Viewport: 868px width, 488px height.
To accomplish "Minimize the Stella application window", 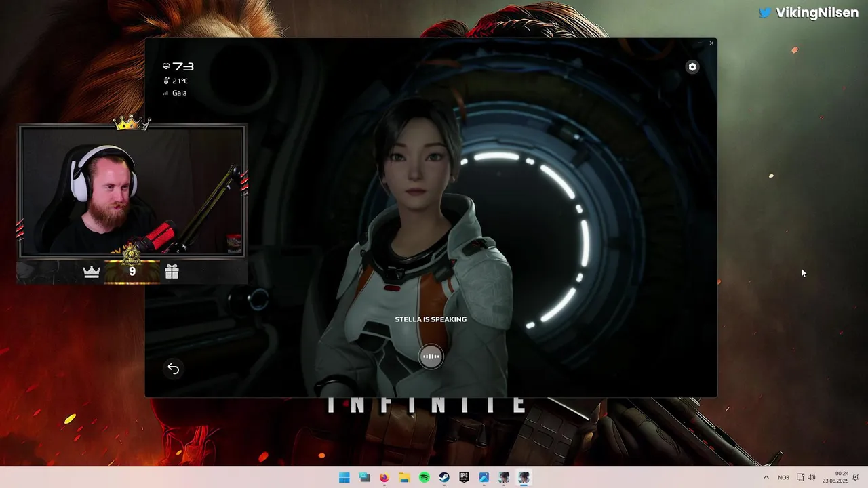I will click(700, 43).
